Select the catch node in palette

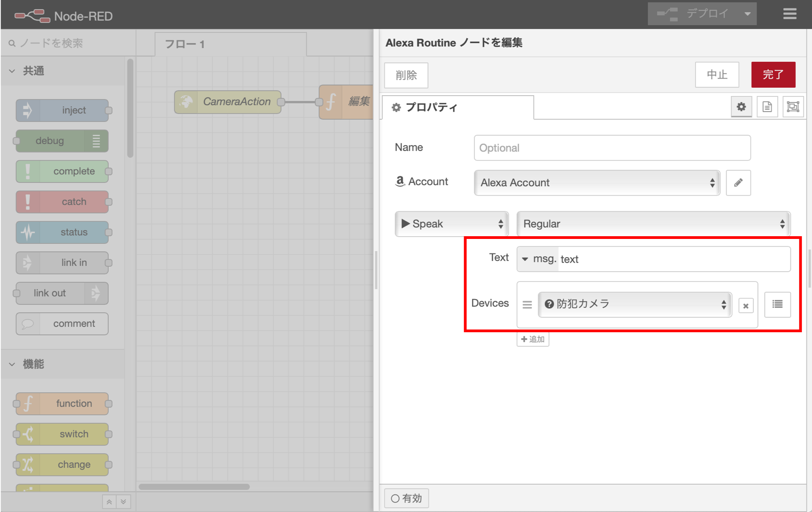[x=62, y=202]
